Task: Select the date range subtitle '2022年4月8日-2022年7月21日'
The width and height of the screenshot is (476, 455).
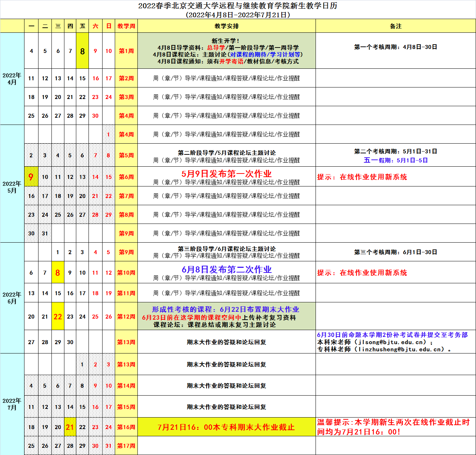Action: pos(238,15)
